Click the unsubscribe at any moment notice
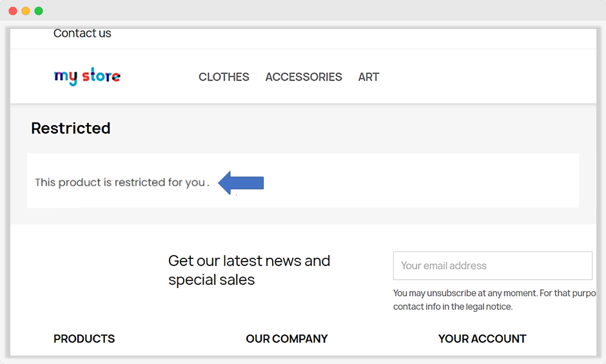Viewport: 606px width, 364px height. coord(496,293)
